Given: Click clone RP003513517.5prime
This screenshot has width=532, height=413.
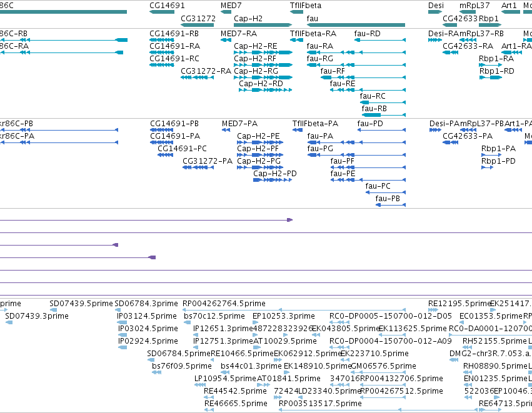Looking at the screenshot, I should coord(320,404).
